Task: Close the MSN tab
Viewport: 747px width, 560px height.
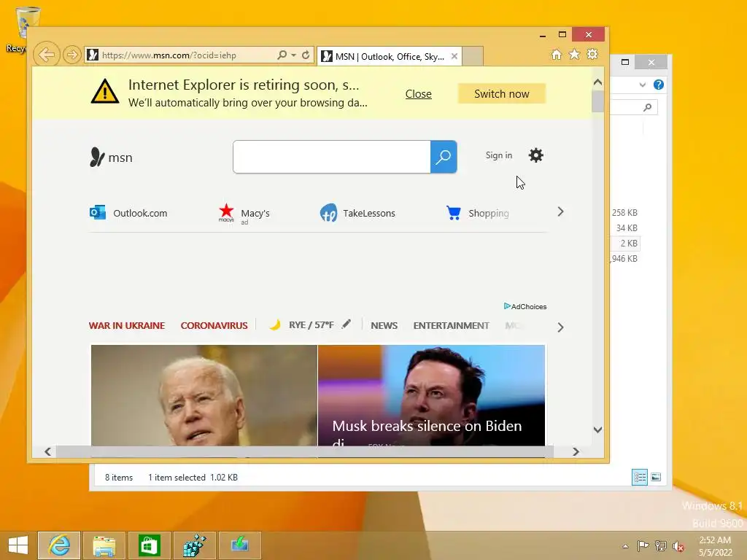Action: (454, 56)
